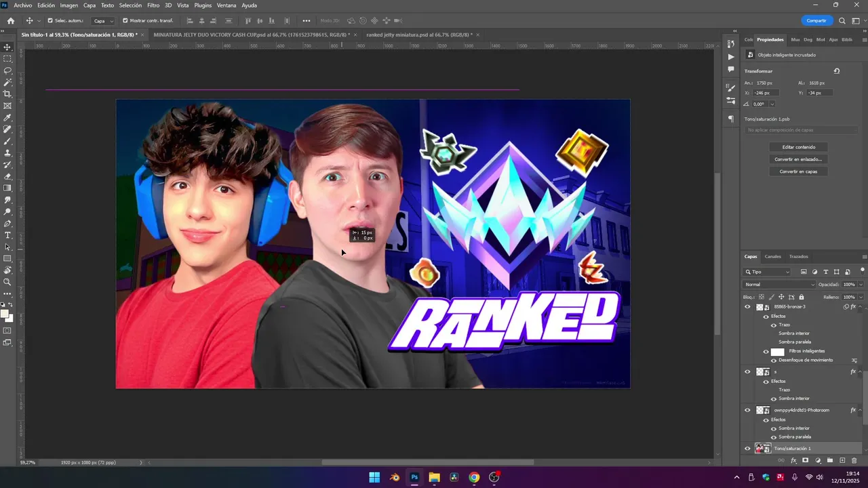Delete layer with trash icon
The height and width of the screenshot is (488, 868).
tap(854, 460)
